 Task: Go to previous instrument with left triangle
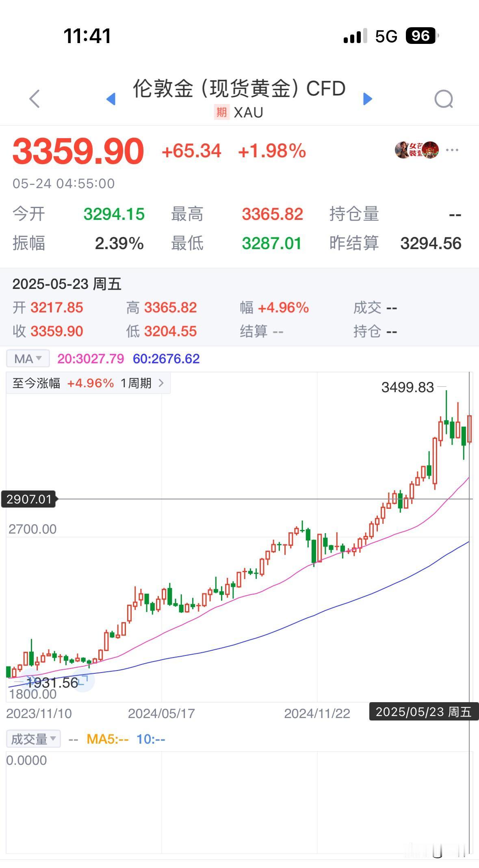(111, 99)
